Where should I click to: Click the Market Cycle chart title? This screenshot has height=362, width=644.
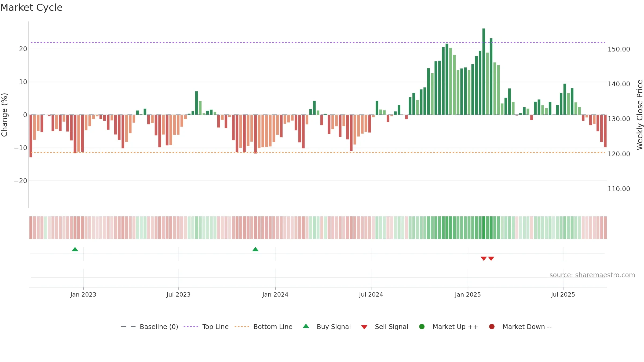pyautogui.click(x=31, y=8)
